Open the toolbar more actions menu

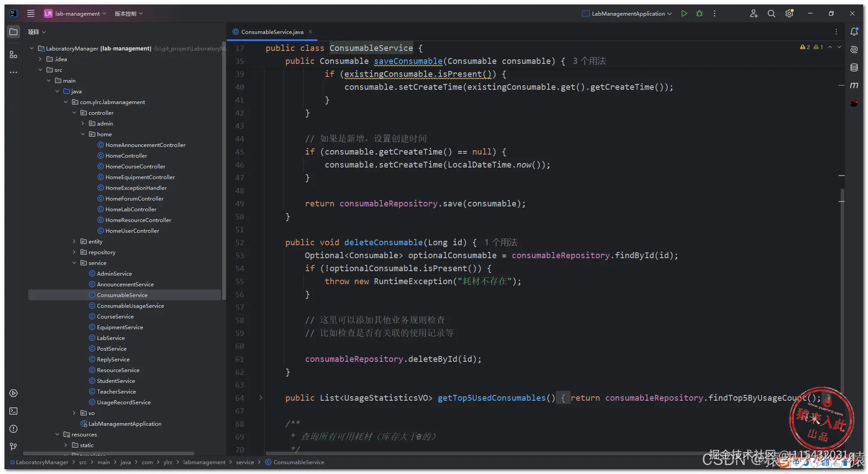tap(715, 13)
